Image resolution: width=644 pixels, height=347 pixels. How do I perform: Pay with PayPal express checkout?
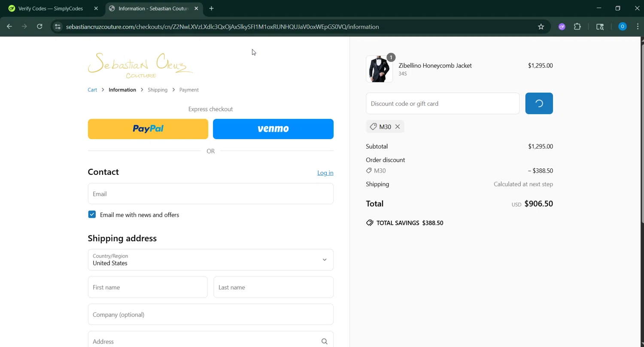click(148, 129)
